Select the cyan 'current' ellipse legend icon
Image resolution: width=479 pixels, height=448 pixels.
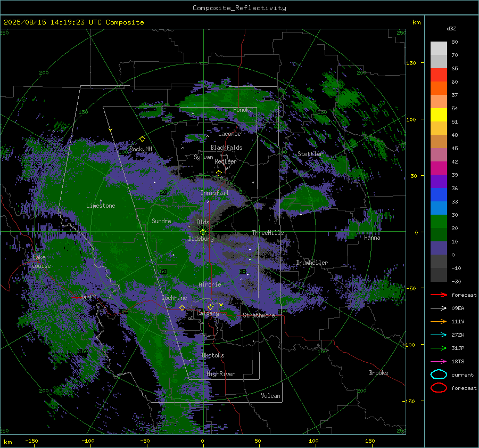coord(439,374)
